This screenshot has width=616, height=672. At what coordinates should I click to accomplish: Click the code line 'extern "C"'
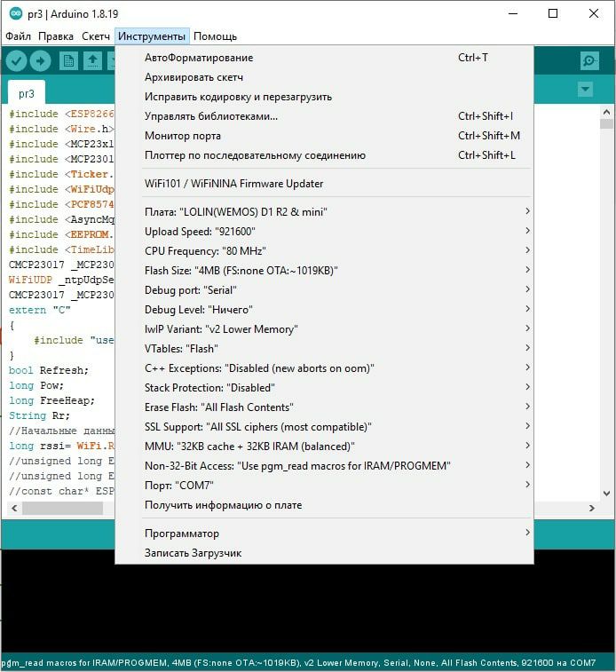point(39,310)
